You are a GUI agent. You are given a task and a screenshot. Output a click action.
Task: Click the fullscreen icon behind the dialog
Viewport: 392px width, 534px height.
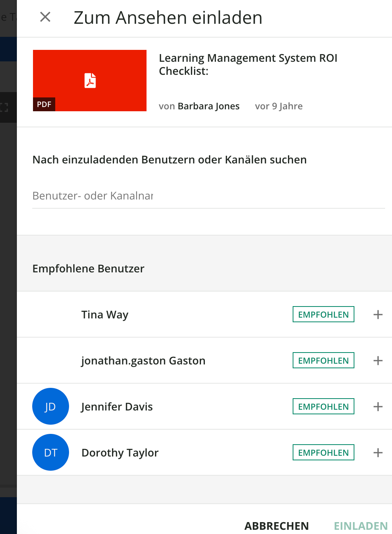(4, 107)
